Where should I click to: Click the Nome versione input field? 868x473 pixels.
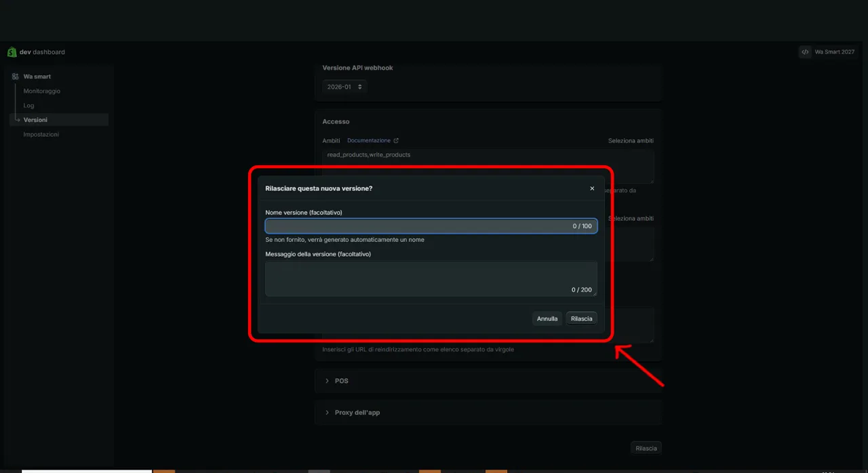pos(431,226)
